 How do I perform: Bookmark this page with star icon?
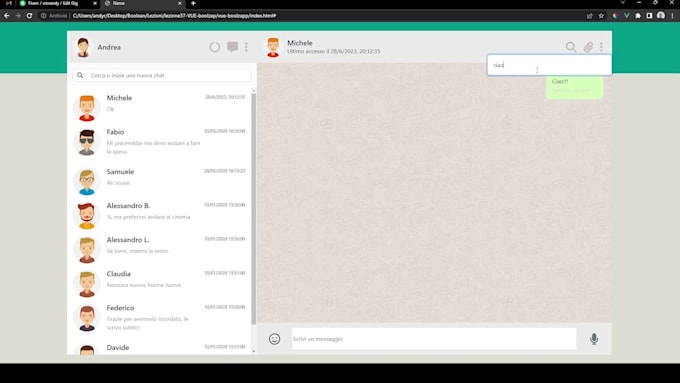pos(601,16)
